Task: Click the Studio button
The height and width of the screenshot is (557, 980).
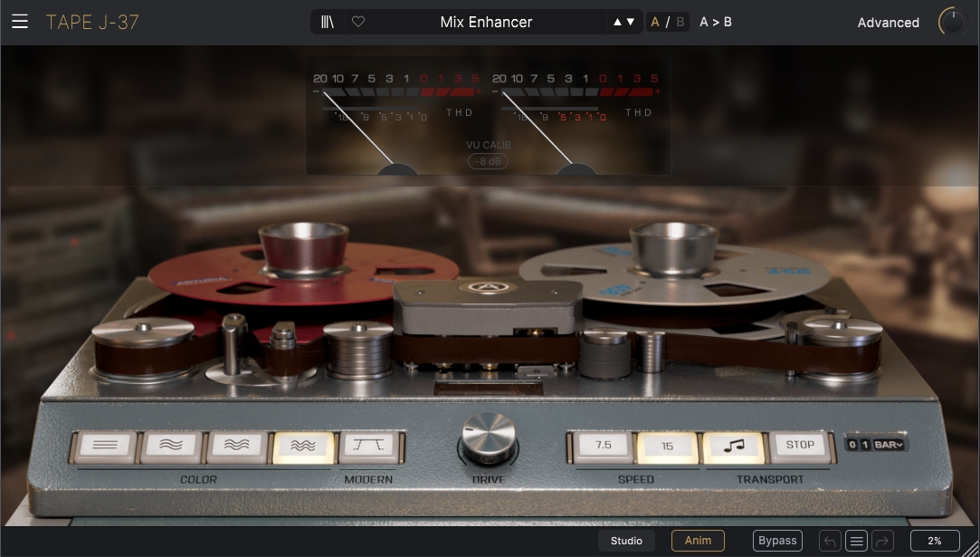Action: (626, 541)
